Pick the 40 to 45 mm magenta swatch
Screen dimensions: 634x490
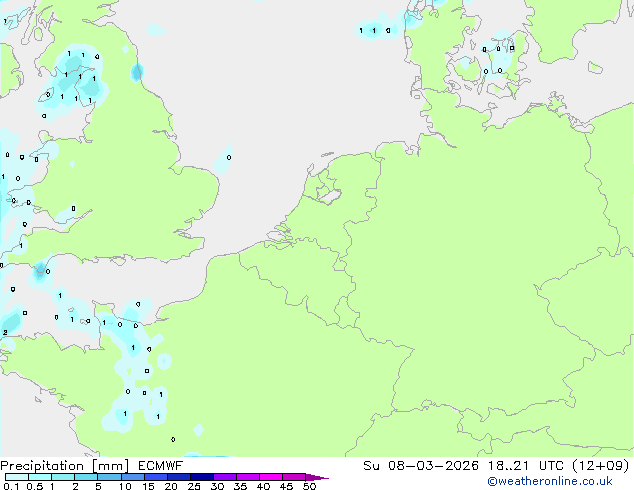tap(271, 477)
